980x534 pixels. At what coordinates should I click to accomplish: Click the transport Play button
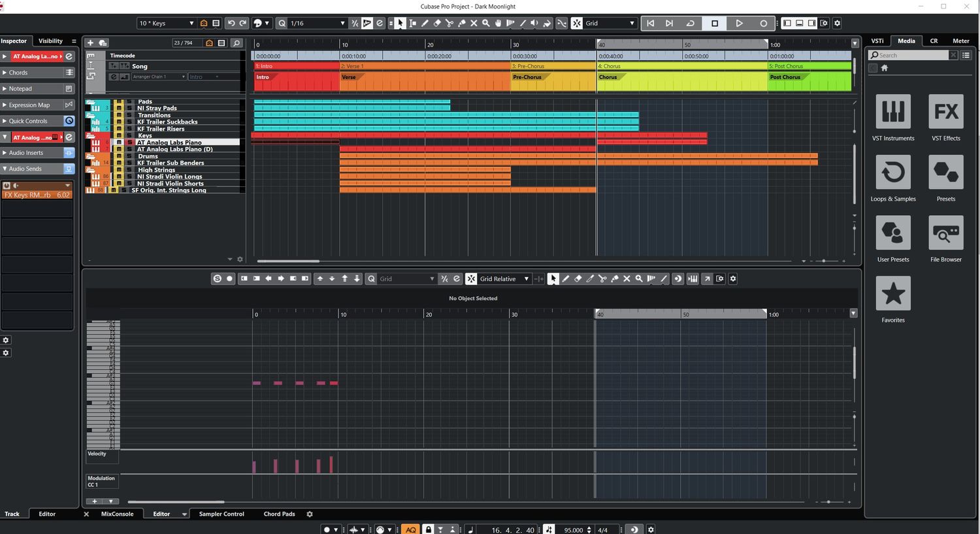click(x=739, y=23)
